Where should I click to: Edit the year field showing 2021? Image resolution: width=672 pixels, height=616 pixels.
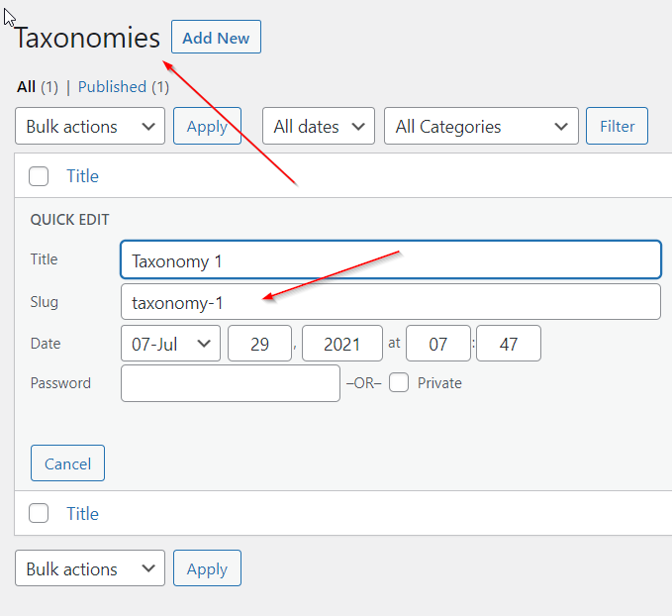(x=341, y=344)
